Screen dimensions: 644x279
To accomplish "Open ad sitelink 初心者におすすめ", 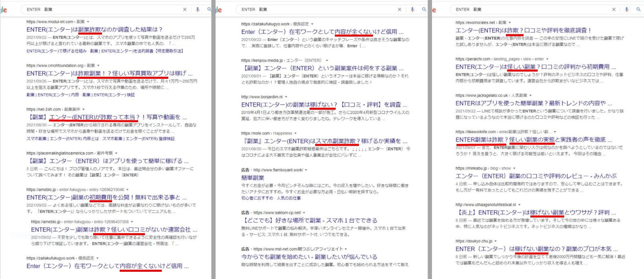I will point(257,198).
